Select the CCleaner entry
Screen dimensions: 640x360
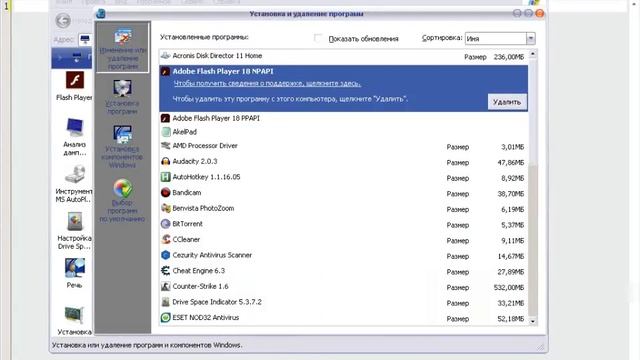(343, 240)
